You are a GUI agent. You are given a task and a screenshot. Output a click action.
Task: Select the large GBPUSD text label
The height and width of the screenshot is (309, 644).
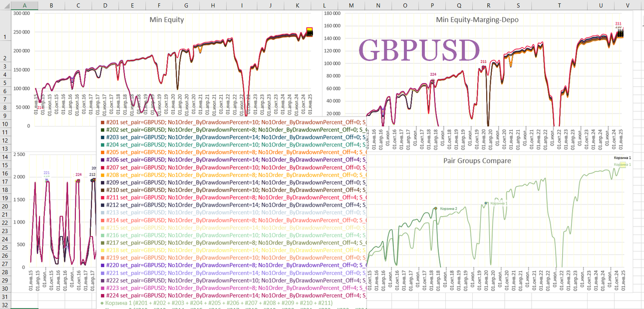pyautogui.click(x=419, y=50)
